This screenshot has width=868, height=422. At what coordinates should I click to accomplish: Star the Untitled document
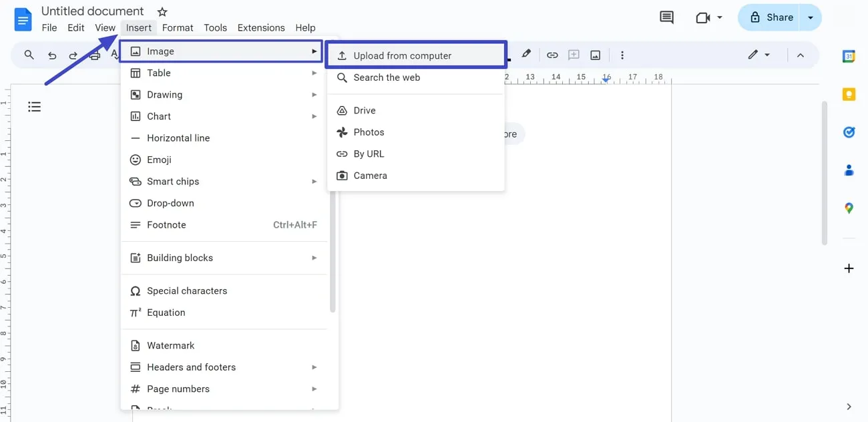(162, 11)
